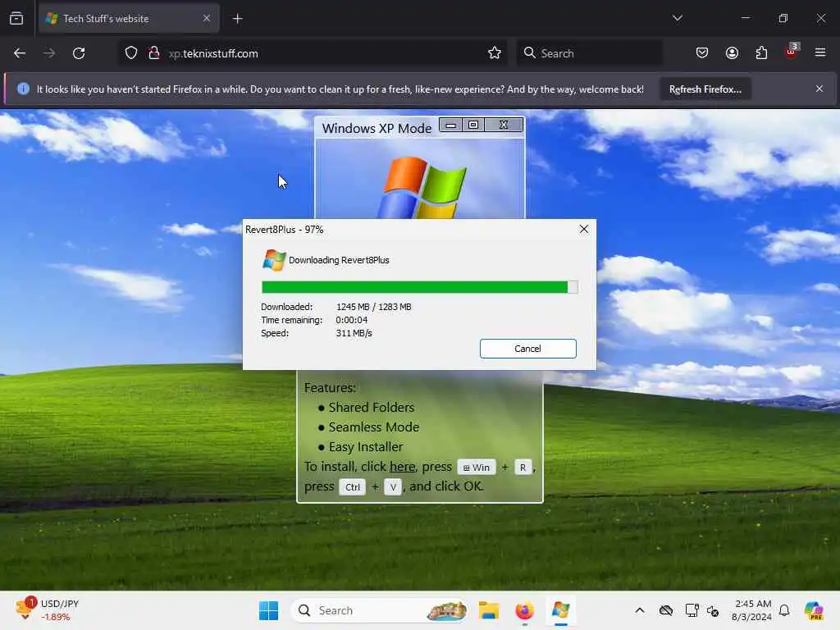Viewport: 840px width, 630px height.
Task: Maximize the Windows XP Mode window
Action: coord(473,126)
